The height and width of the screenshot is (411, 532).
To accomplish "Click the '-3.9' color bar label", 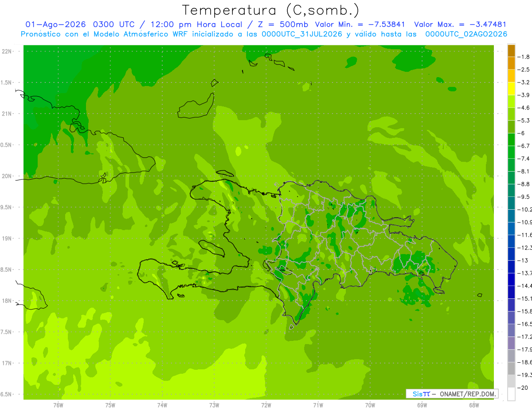I will coord(524,95).
